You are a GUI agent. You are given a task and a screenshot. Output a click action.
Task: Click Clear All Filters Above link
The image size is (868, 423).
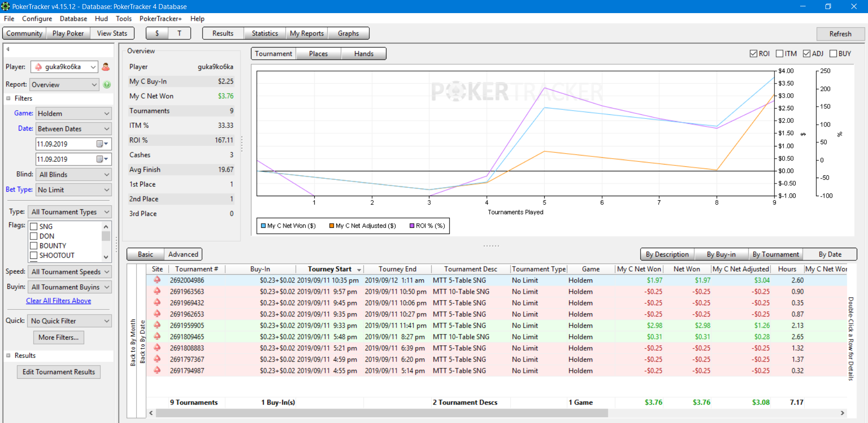[x=59, y=301]
